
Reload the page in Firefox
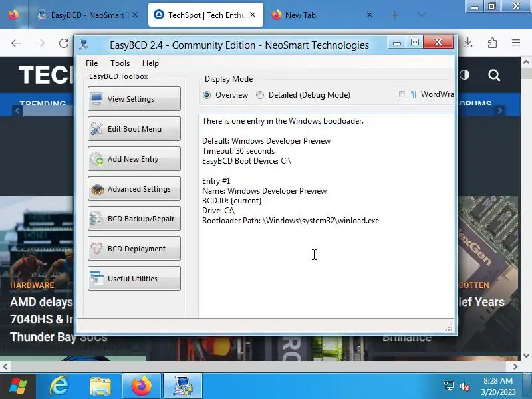pos(63,43)
